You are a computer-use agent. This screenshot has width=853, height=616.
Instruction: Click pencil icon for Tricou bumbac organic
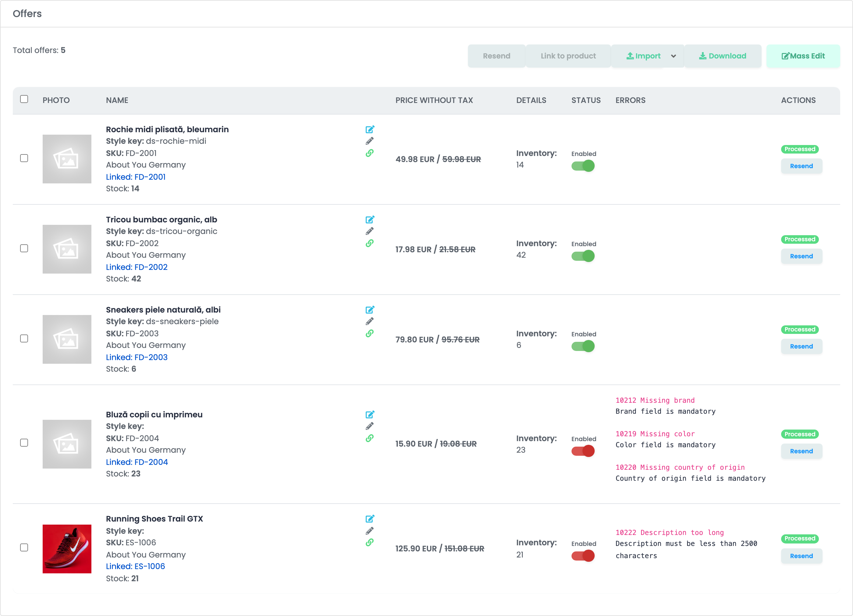[370, 231]
